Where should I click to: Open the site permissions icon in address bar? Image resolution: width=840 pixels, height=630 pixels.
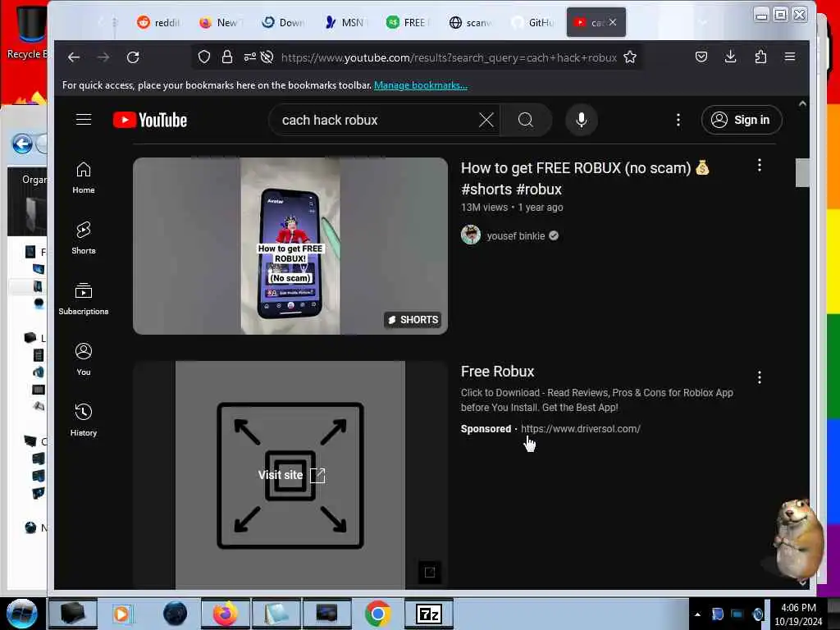(x=250, y=57)
